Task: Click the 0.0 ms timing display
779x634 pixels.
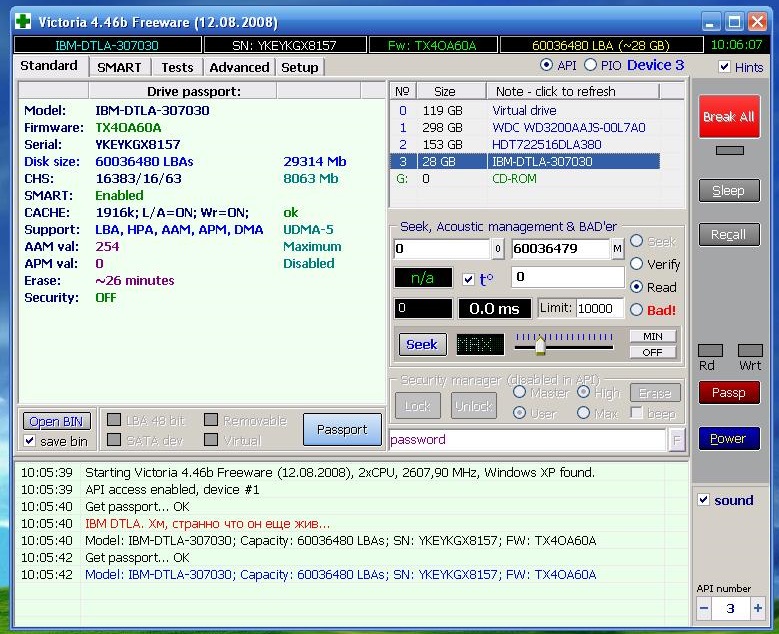Action: pos(494,309)
